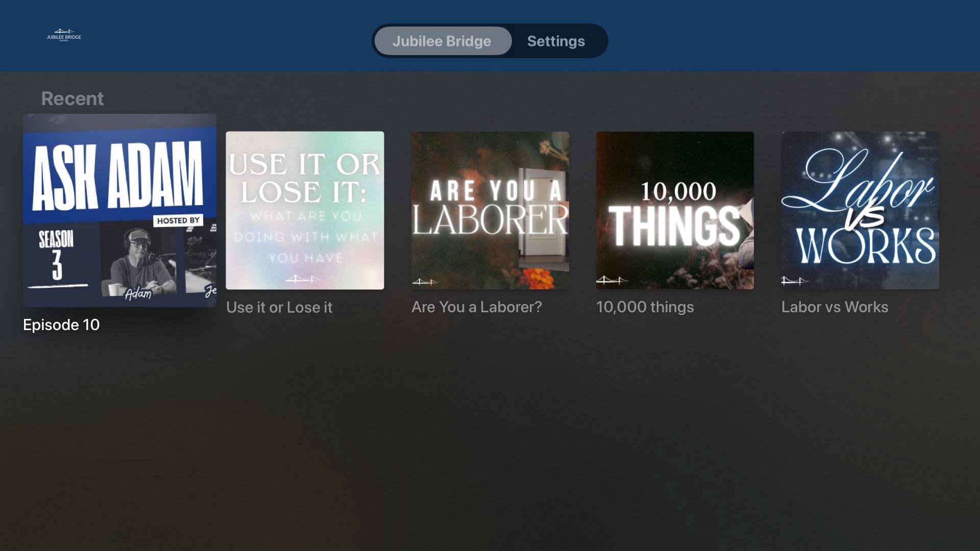Select the Are You a Laborer artwork
This screenshot has width=980, height=551.
[x=490, y=210]
